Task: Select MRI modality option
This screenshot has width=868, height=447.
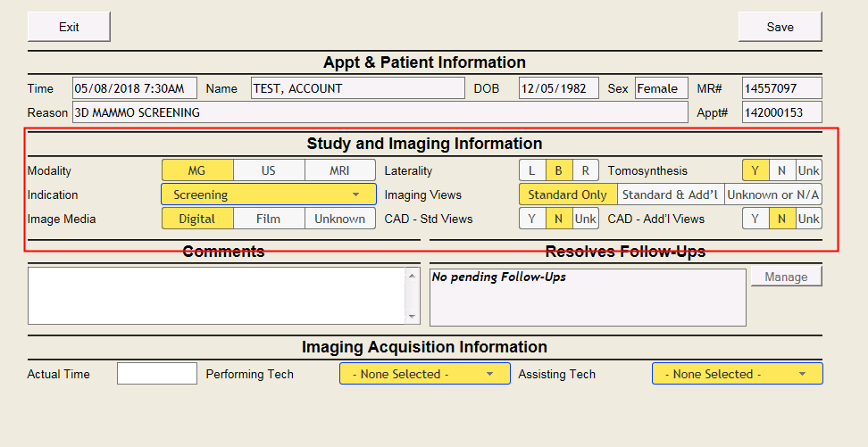Action: [340, 170]
